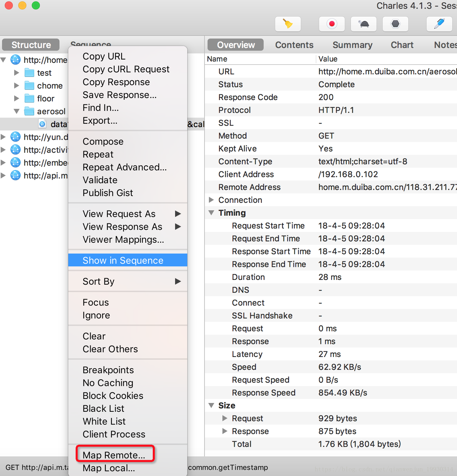
Task: Open the Chart tab
Action: 402,45
